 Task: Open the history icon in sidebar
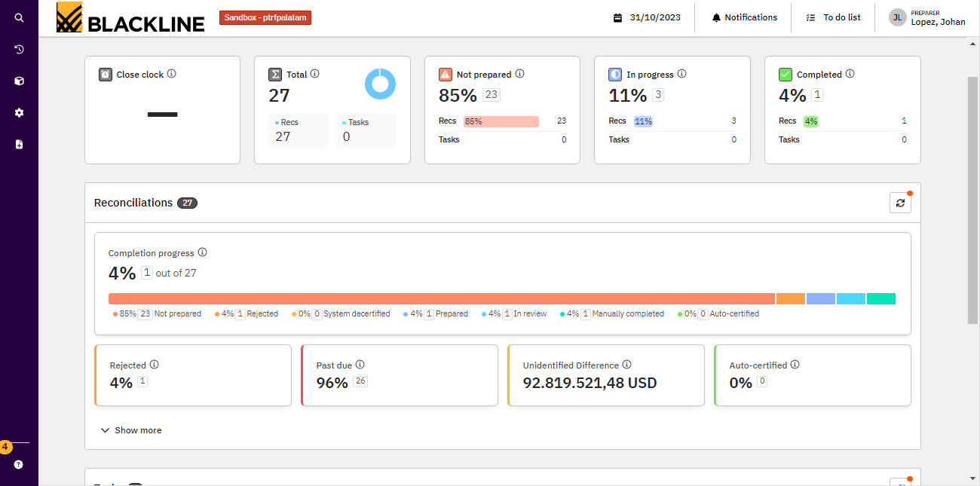tap(19, 49)
